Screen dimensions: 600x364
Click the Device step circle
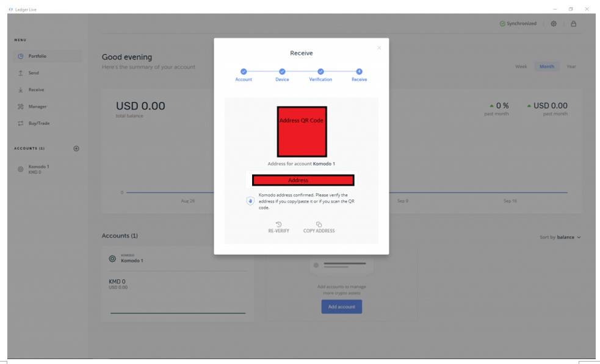pyautogui.click(x=282, y=71)
